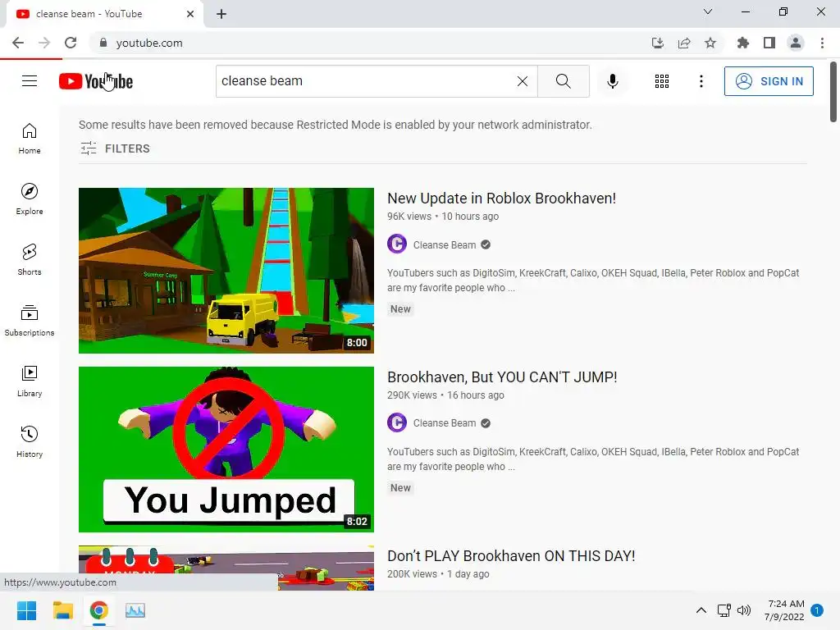Click the New badge under the second video
840x630 pixels.
(400, 488)
